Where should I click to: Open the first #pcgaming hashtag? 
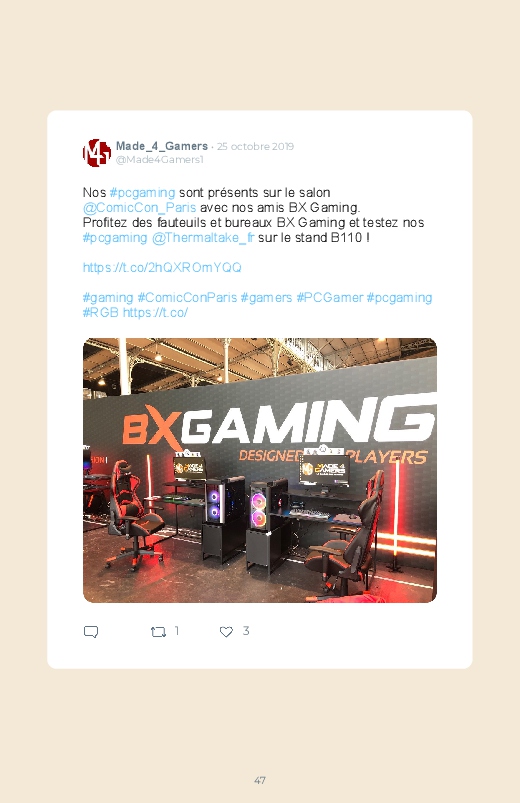142,193
